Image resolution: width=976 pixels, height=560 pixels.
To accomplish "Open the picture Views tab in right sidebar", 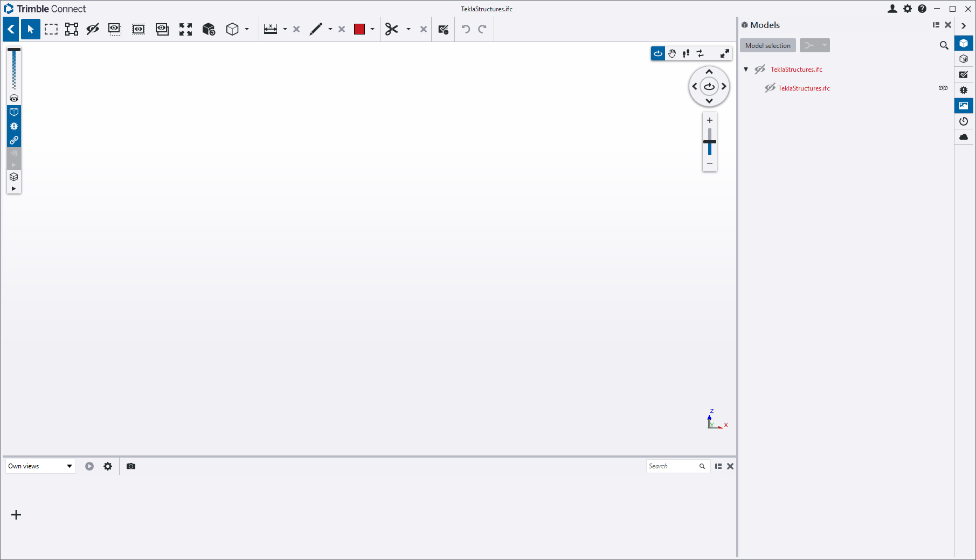I will coord(964,106).
